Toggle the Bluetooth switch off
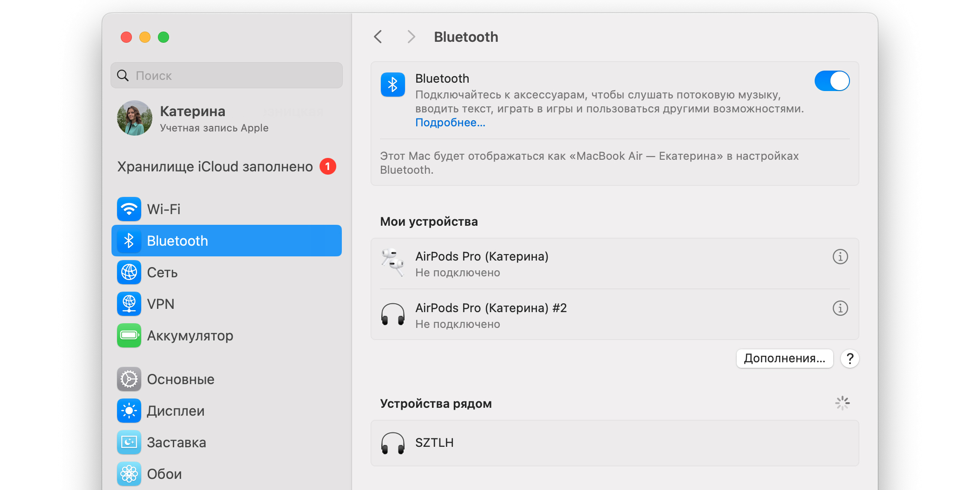 (832, 81)
